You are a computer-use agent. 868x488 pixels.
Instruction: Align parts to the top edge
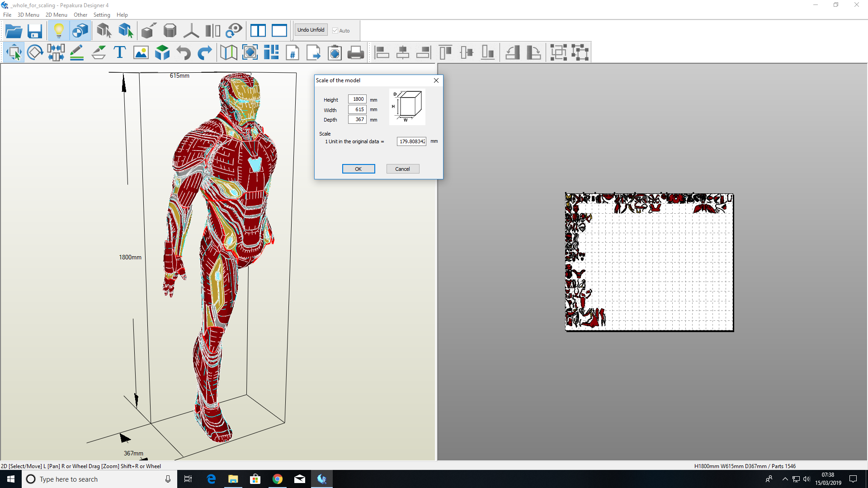(445, 52)
